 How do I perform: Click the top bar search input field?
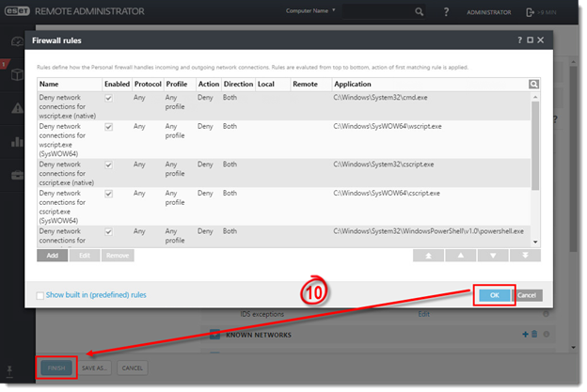pos(378,12)
